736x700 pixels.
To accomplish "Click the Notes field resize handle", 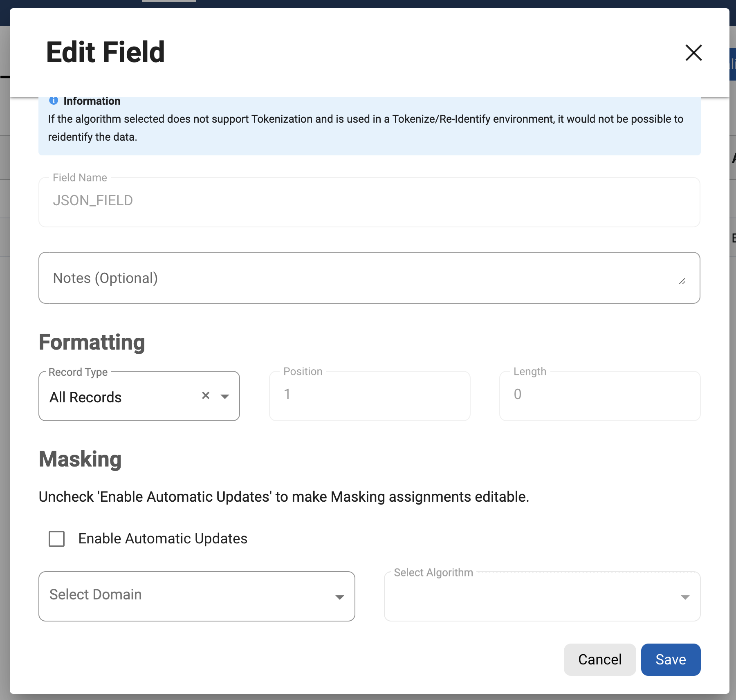I will coord(682,281).
